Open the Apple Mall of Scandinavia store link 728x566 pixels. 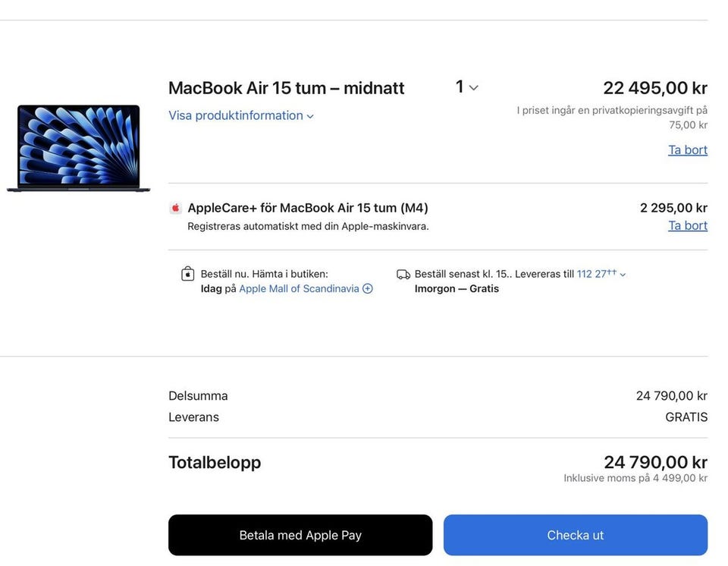299,289
